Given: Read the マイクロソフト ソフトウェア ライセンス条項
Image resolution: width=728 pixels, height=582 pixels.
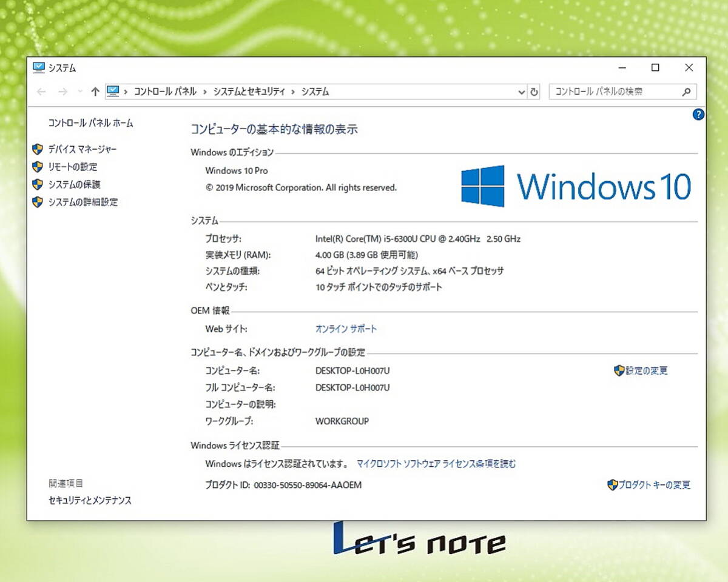Looking at the screenshot, I should 436,464.
